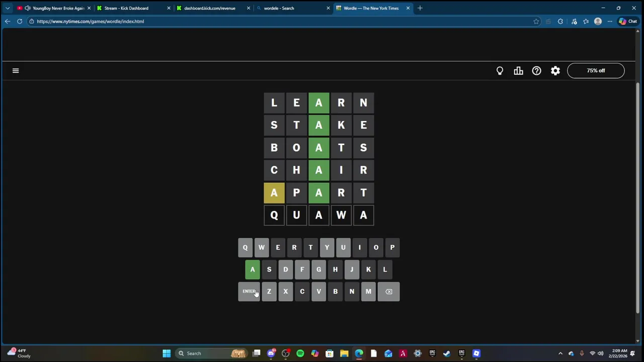The width and height of the screenshot is (644, 362).
Task: Click the 75% off subscribe button
Action: coord(596,71)
